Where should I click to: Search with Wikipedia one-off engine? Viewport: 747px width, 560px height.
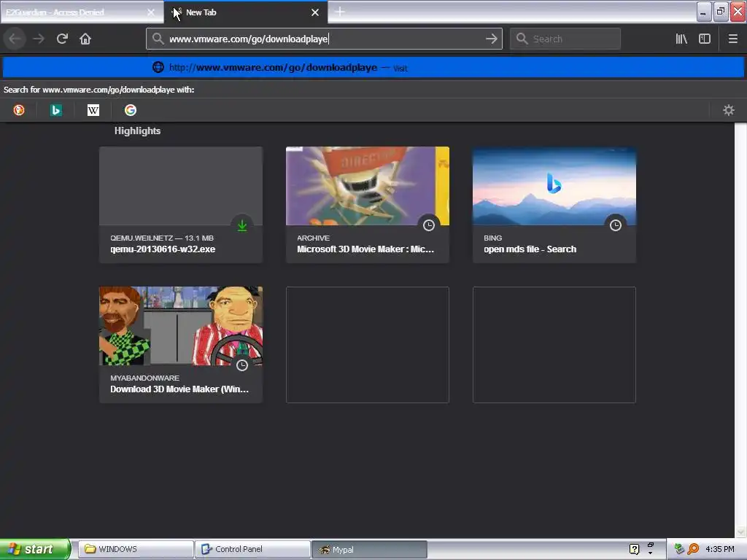click(x=93, y=110)
